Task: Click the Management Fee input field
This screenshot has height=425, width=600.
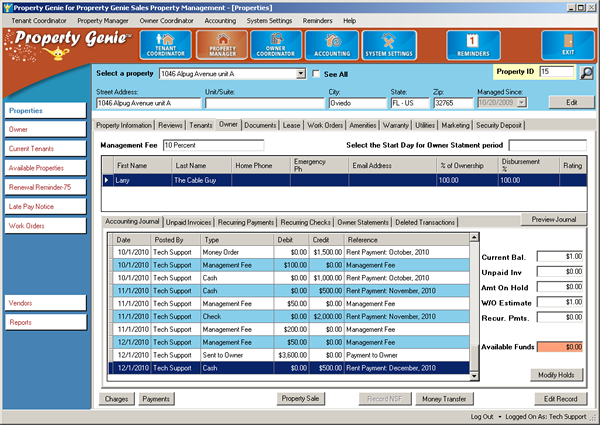Action: point(213,145)
